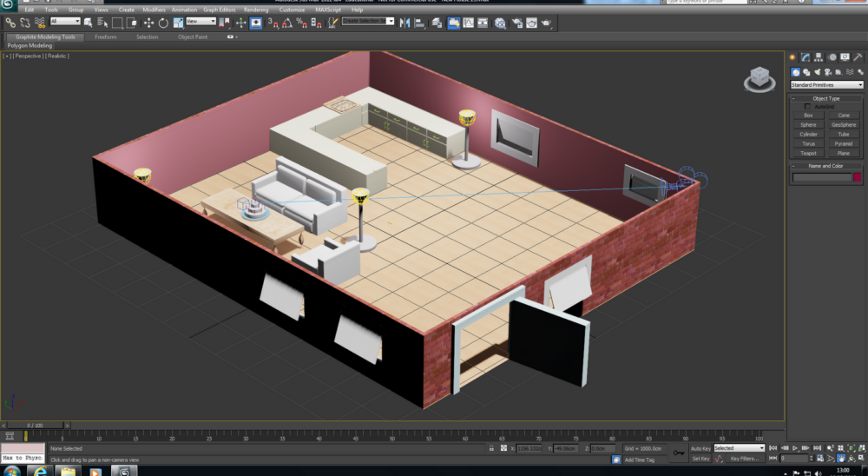Click the object color swatch
868x476 pixels.
tap(857, 177)
